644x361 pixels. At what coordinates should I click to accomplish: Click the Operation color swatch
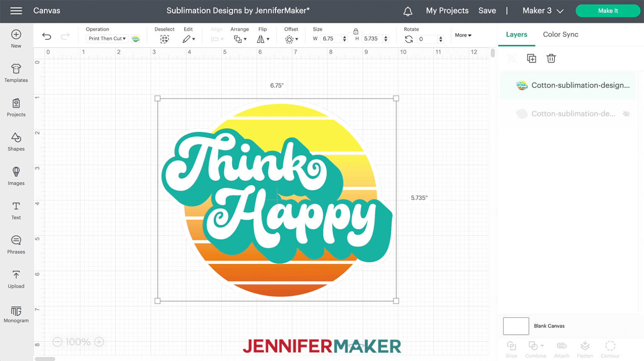pos(135,39)
